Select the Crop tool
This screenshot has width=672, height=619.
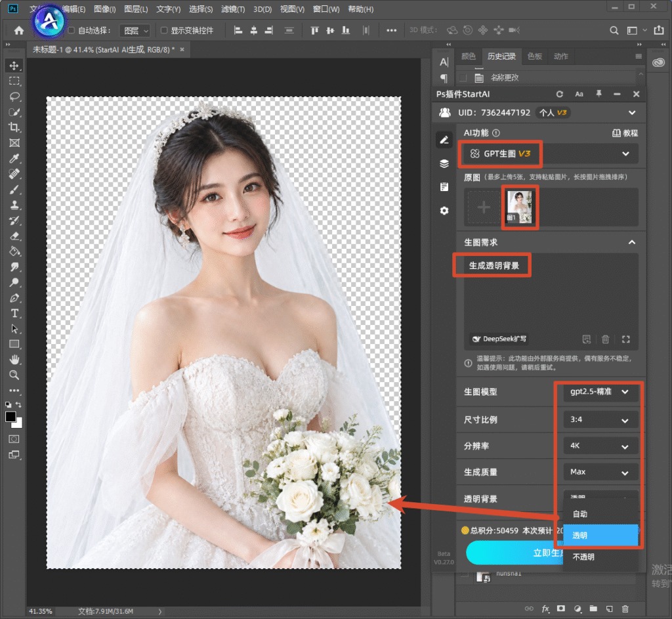pyautogui.click(x=14, y=127)
